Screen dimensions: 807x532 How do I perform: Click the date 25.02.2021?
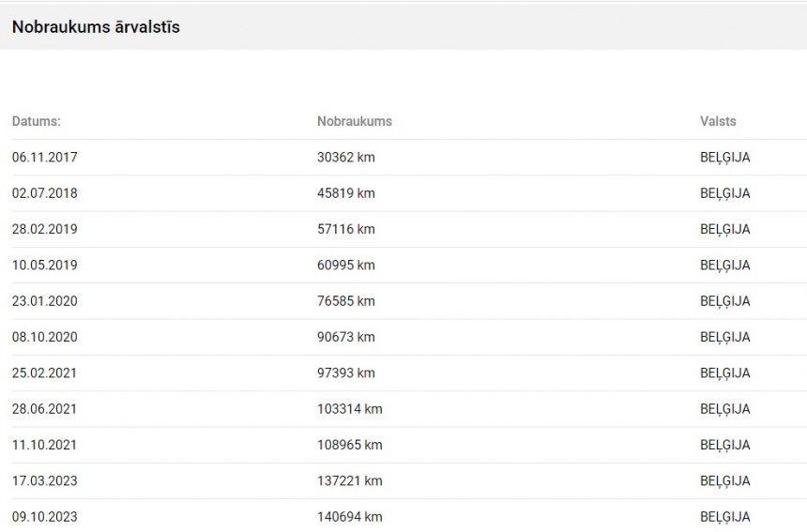[x=44, y=373]
